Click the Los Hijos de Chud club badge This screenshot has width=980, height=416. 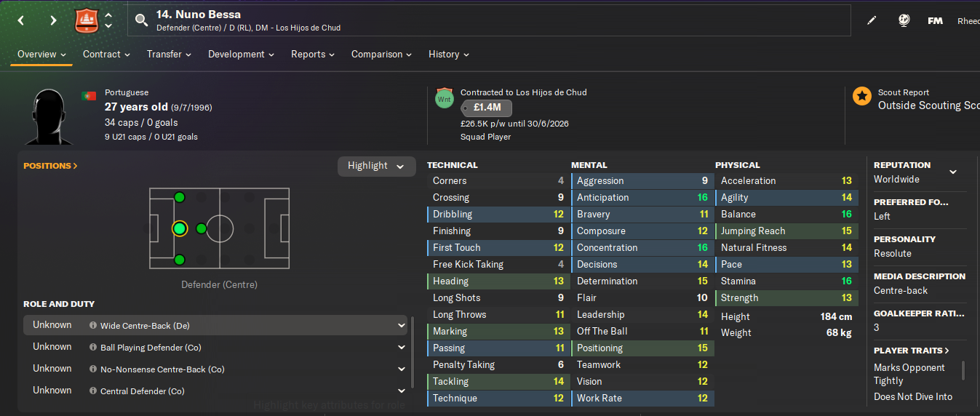pyautogui.click(x=86, y=20)
